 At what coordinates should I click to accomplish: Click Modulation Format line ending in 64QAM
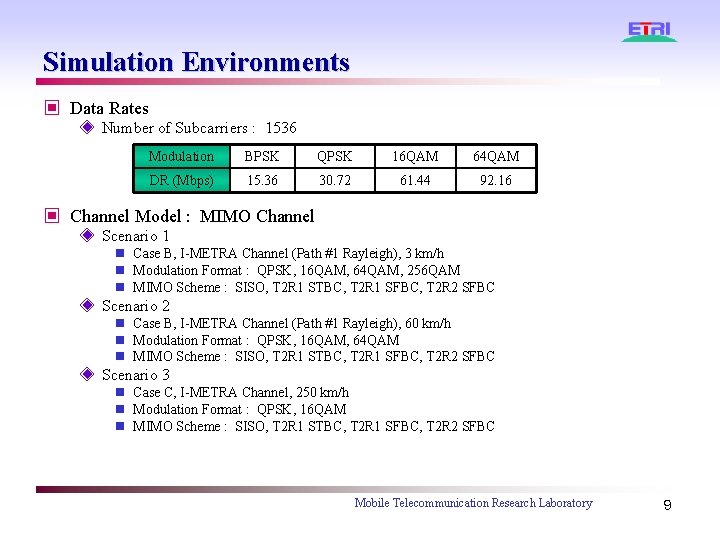tap(266, 340)
